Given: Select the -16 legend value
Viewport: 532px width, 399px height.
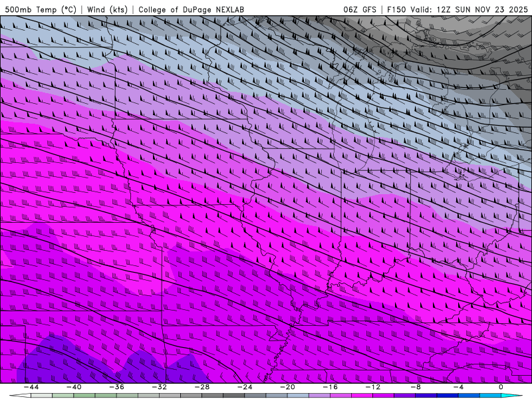Looking at the screenshot, I should pos(331,387).
